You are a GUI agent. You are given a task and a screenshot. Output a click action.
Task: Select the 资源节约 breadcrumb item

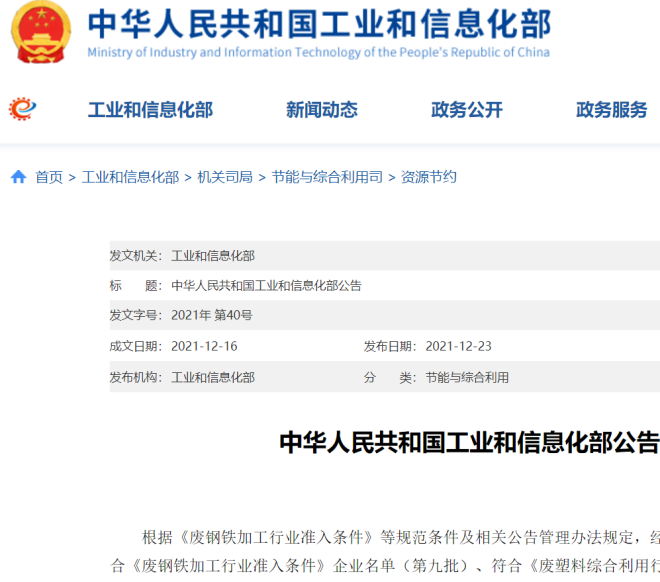coord(429,177)
